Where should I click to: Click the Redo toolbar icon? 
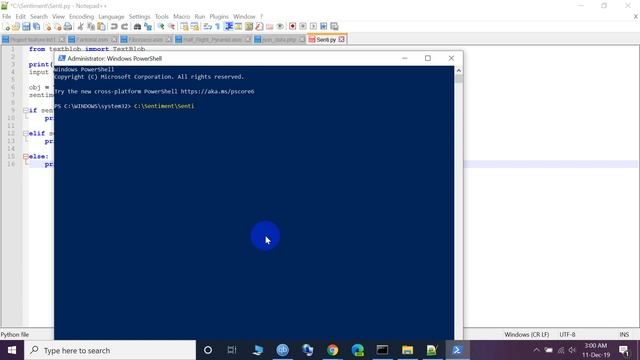tap(124, 27)
